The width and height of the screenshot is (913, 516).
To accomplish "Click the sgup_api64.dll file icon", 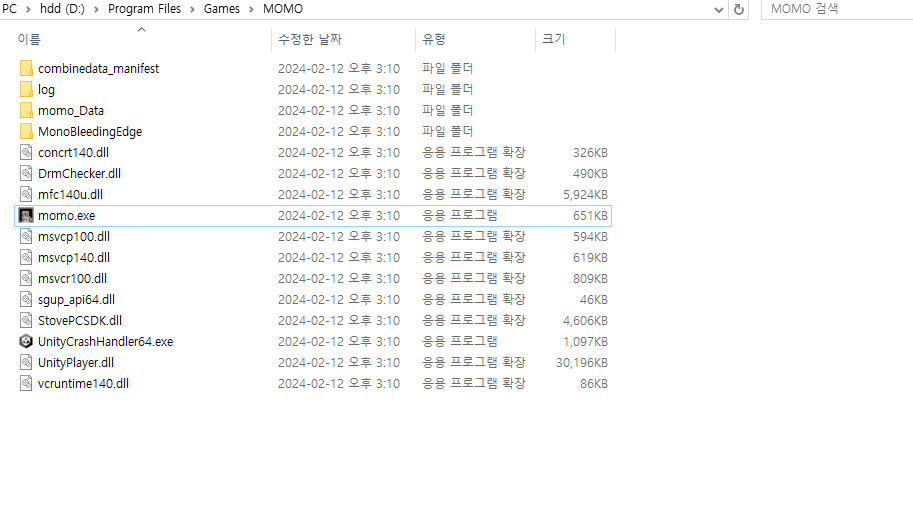I will (x=26, y=299).
